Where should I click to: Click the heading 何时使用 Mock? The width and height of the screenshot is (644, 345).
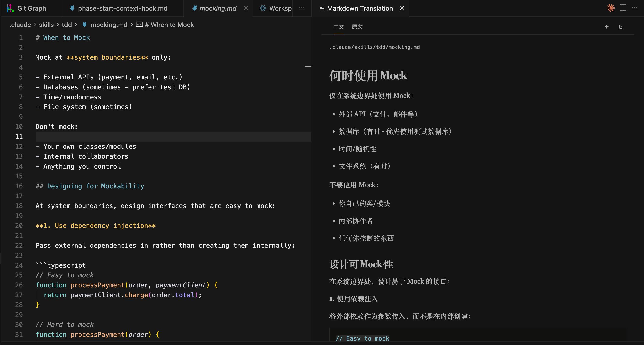click(368, 75)
